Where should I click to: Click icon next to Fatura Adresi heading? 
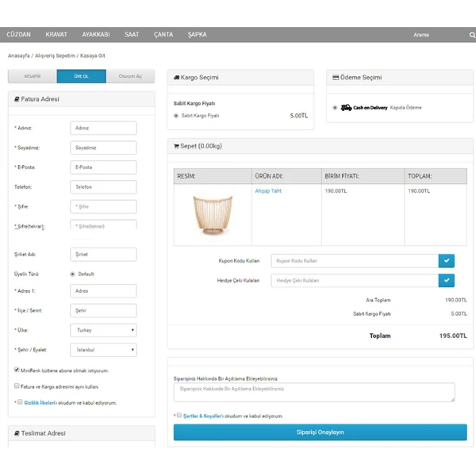(x=17, y=99)
